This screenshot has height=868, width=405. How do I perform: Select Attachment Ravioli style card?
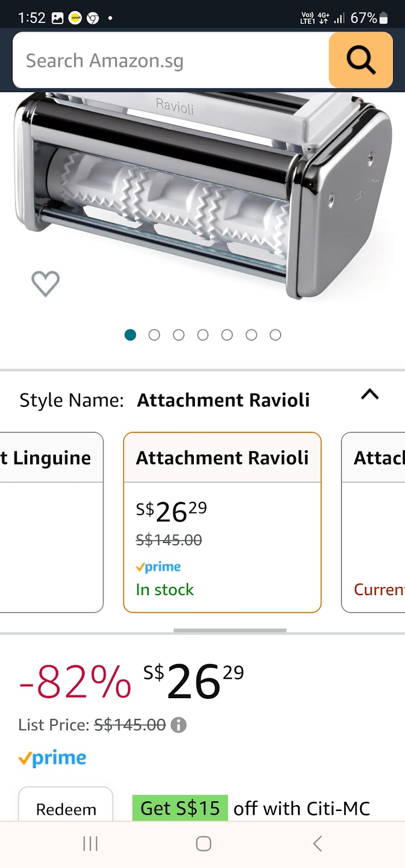223,522
